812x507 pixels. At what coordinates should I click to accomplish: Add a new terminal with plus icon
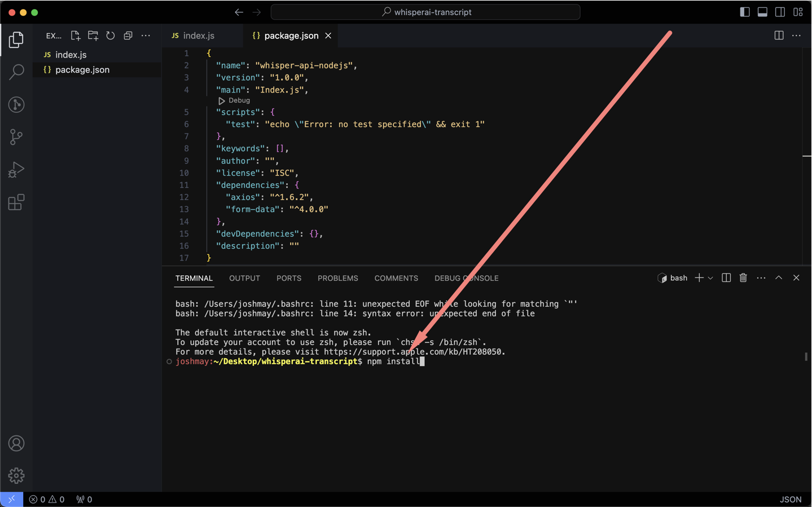pyautogui.click(x=699, y=278)
